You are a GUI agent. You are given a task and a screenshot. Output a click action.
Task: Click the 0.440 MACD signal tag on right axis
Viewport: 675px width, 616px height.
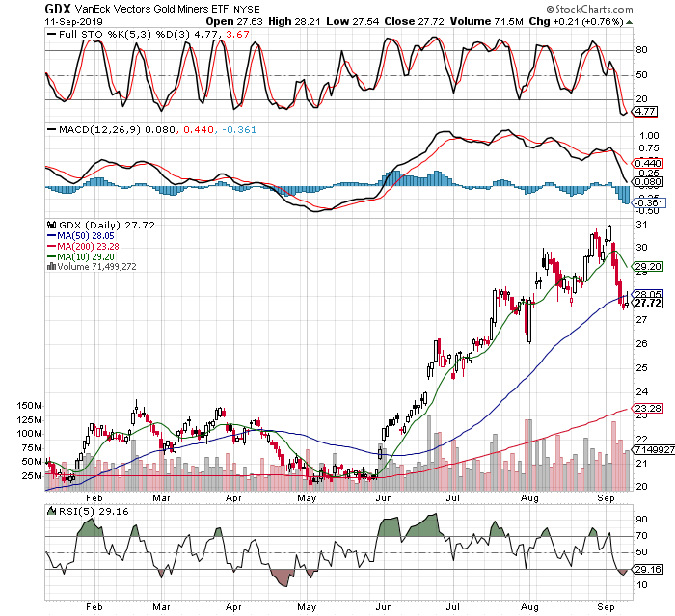click(647, 164)
